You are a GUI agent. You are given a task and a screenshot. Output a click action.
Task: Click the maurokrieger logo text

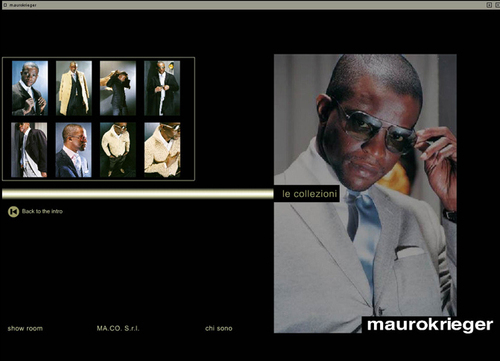(x=430, y=325)
